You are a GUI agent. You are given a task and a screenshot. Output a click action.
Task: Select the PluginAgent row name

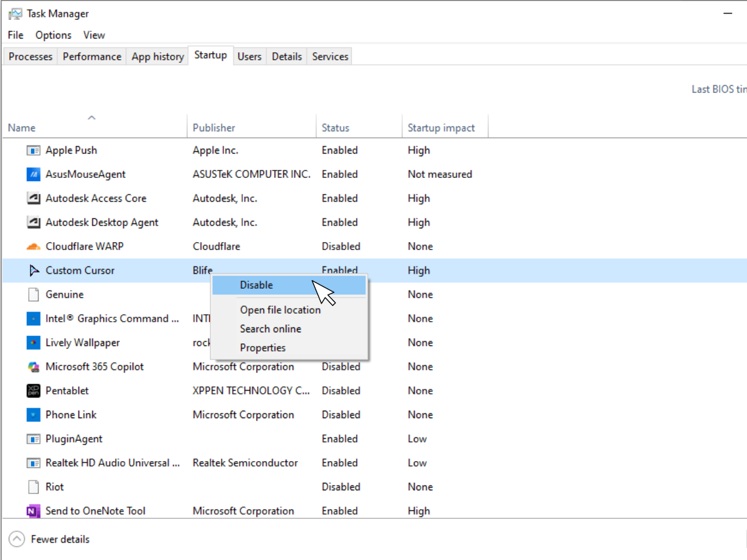point(74,439)
